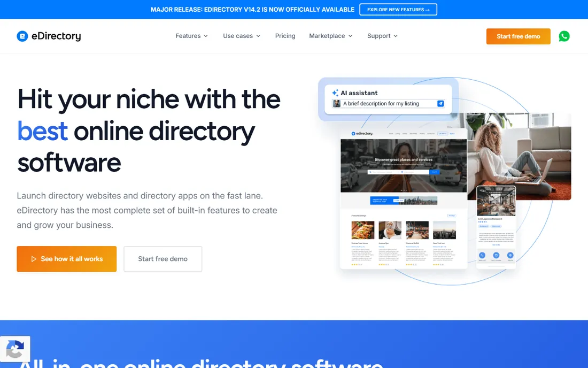Expand the Marketplace menu chevron
Viewport: 588px width, 368px height.
click(350, 36)
